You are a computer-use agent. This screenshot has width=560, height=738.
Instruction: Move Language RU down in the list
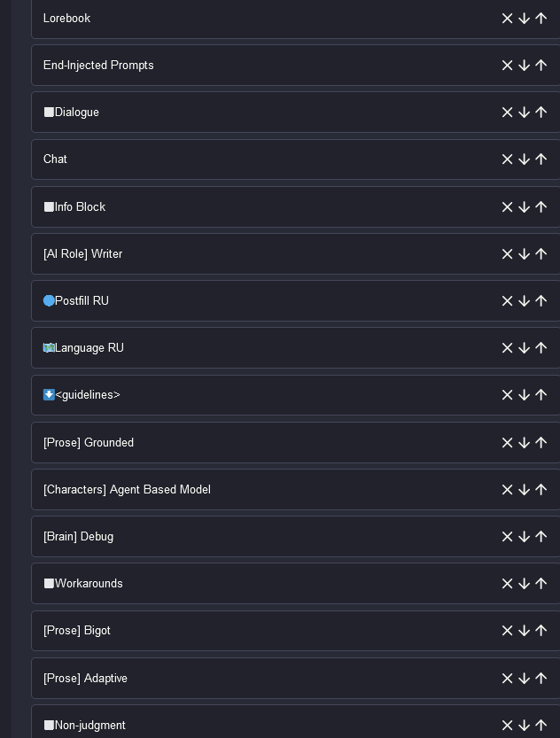[x=524, y=348]
